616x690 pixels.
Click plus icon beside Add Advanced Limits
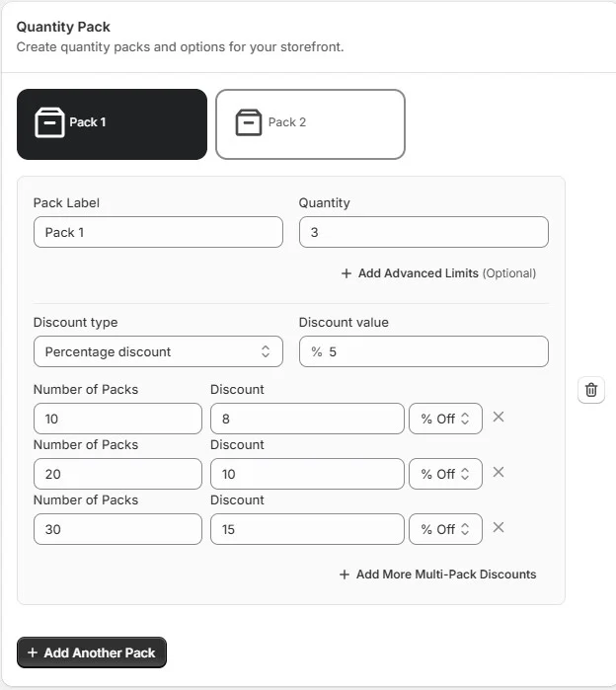[x=346, y=273]
